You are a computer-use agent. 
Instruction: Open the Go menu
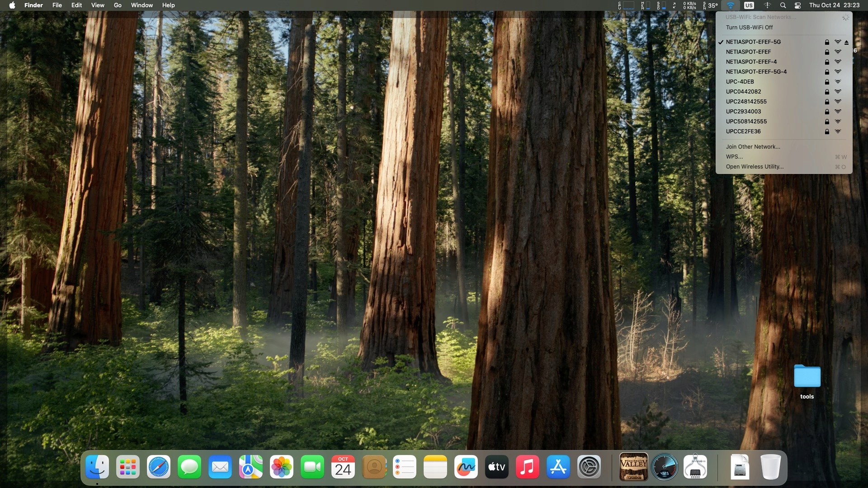coord(118,5)
